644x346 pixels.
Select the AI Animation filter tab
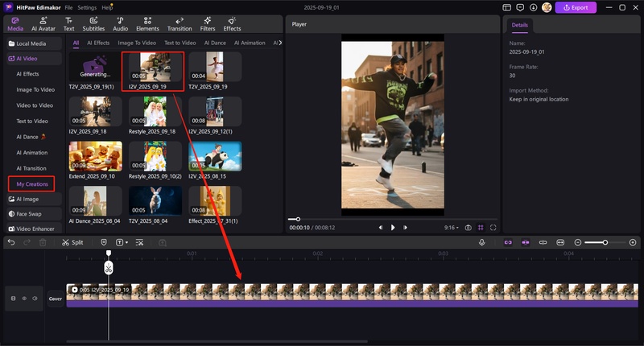(x=250, y=43)
